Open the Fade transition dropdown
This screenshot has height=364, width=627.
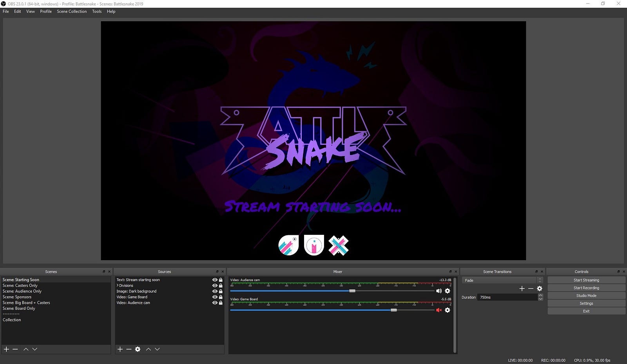[502, 280]
